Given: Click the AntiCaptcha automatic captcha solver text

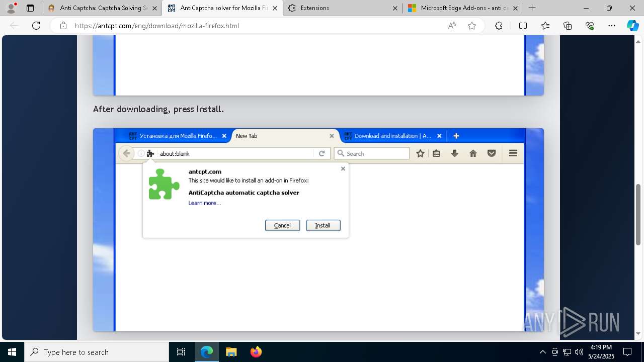Looking at the screenshot, I should (x=244, y=193).
